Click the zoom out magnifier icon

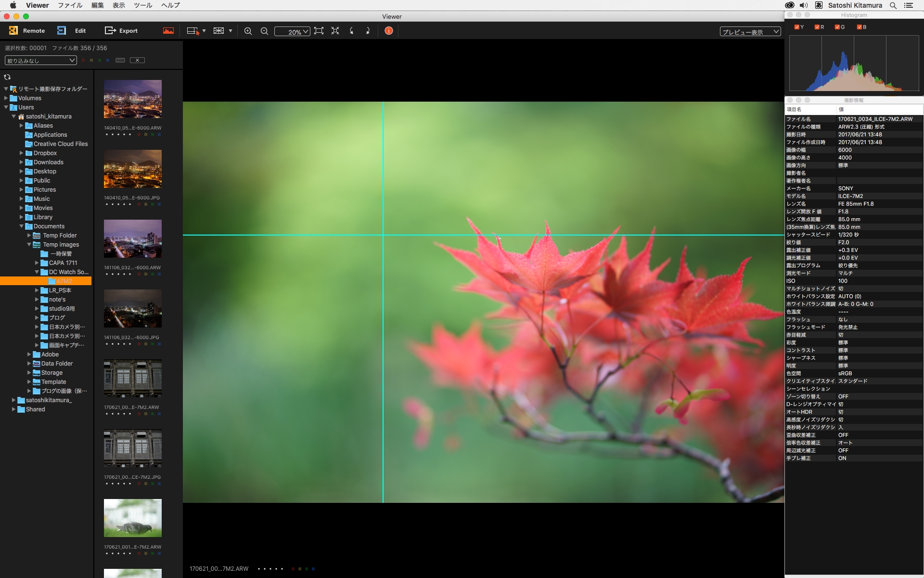coord(264,31)
